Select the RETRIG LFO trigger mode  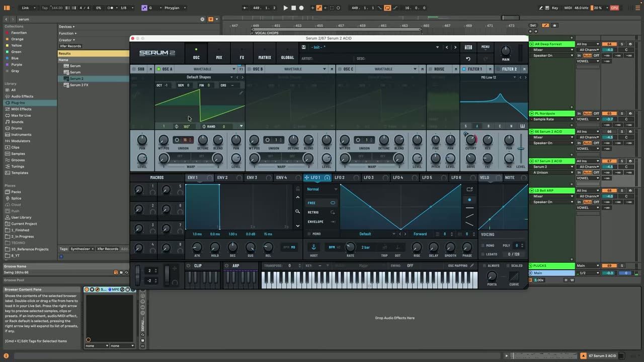[321, 212]
